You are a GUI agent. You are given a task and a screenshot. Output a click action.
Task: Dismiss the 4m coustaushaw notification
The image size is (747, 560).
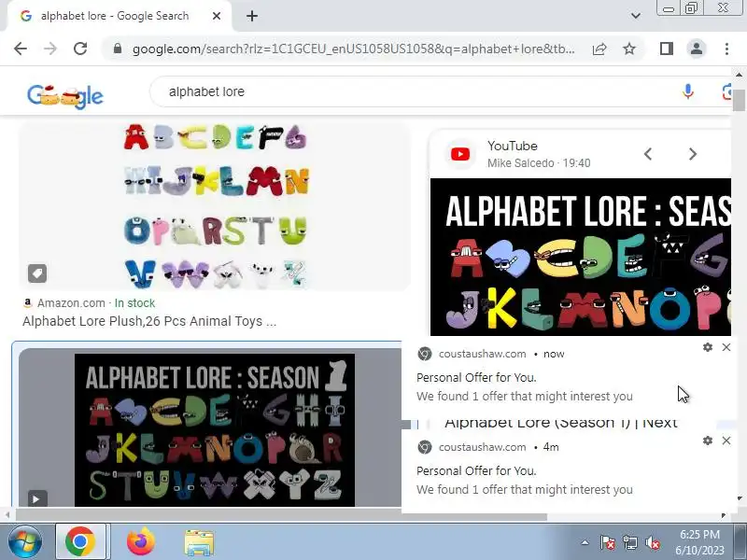click(726, 441)
